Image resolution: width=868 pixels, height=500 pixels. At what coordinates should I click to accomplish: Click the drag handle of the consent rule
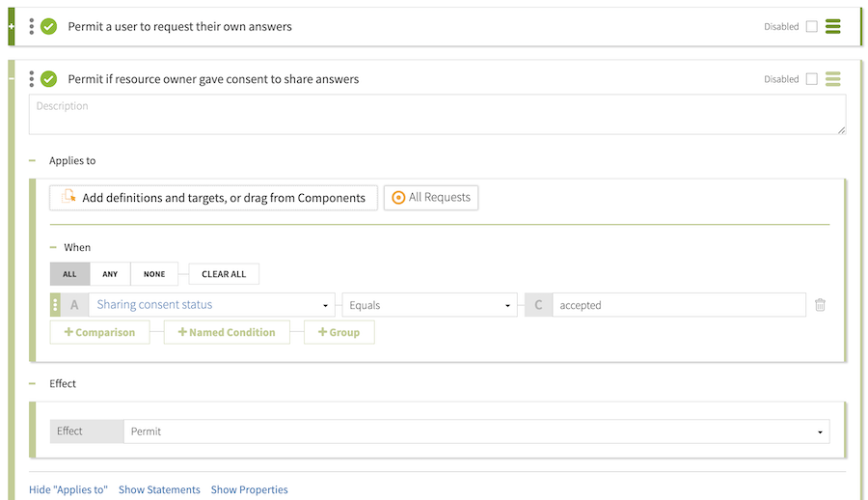31,79
